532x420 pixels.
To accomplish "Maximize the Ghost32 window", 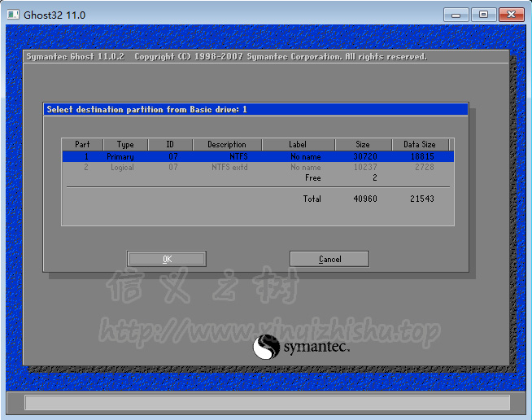I will [x=484, y=15].
